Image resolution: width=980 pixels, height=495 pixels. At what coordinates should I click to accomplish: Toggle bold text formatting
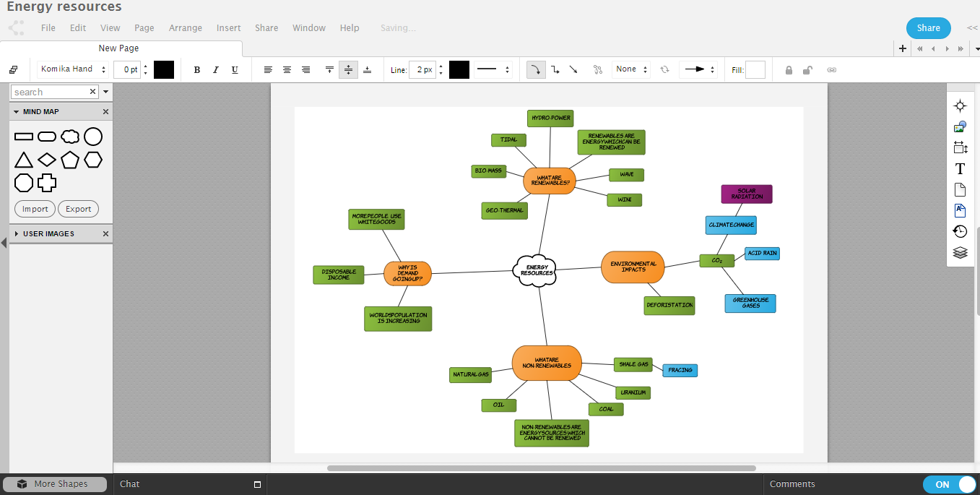click(x=196, y=69)
